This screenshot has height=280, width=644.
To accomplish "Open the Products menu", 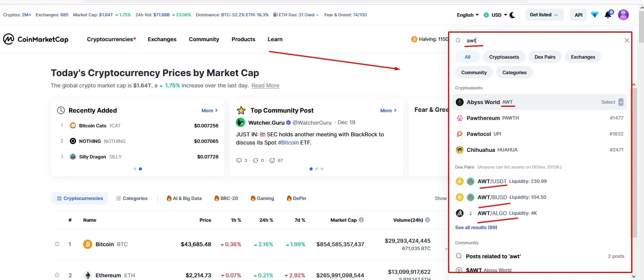I will (243, 39).
